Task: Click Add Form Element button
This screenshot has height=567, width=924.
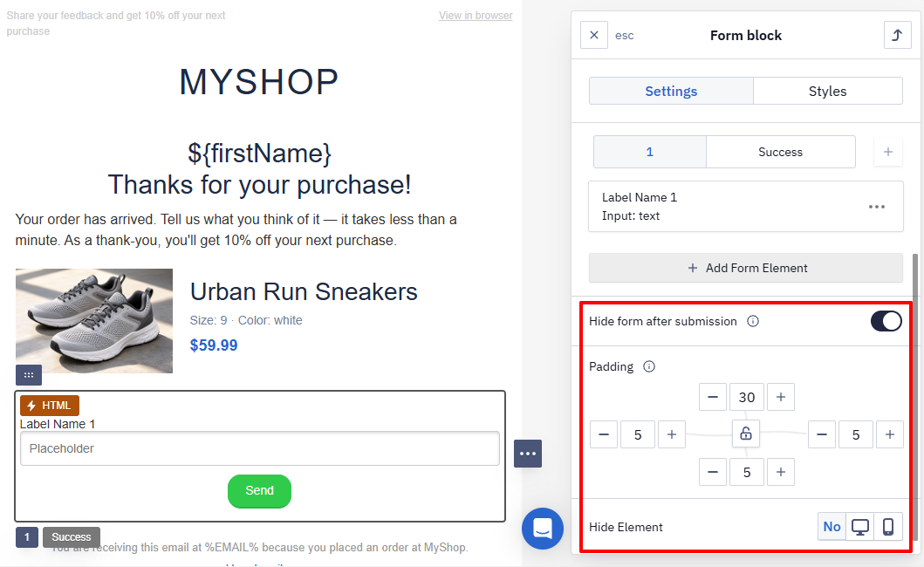Action: (x=745, y=268)
